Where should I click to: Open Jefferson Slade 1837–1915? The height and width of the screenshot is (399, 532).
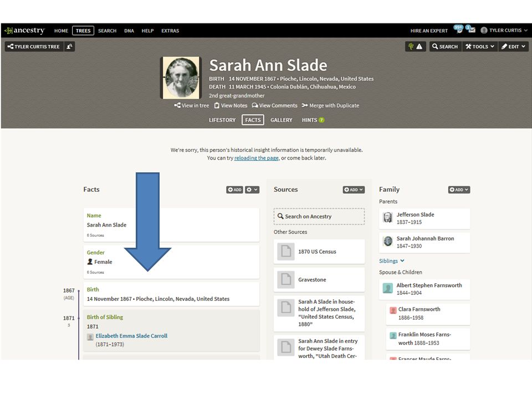(x=424, y=218)
